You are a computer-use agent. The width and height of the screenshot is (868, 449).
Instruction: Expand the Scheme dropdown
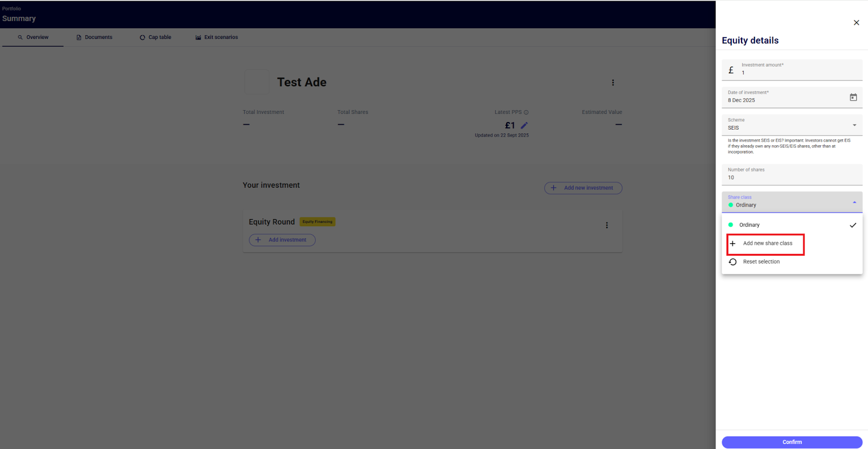click(x=854, y=125)
